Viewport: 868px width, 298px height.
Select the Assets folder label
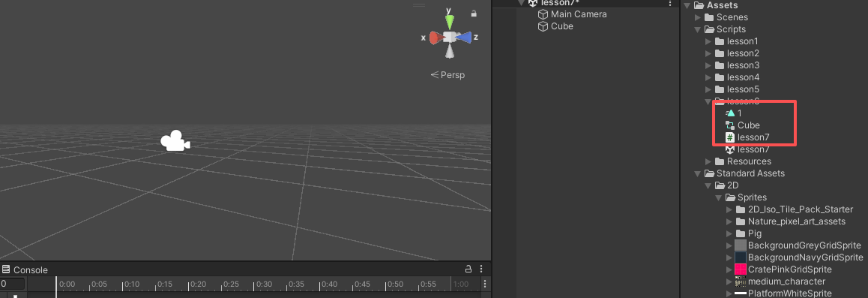(x=722, y=5)
